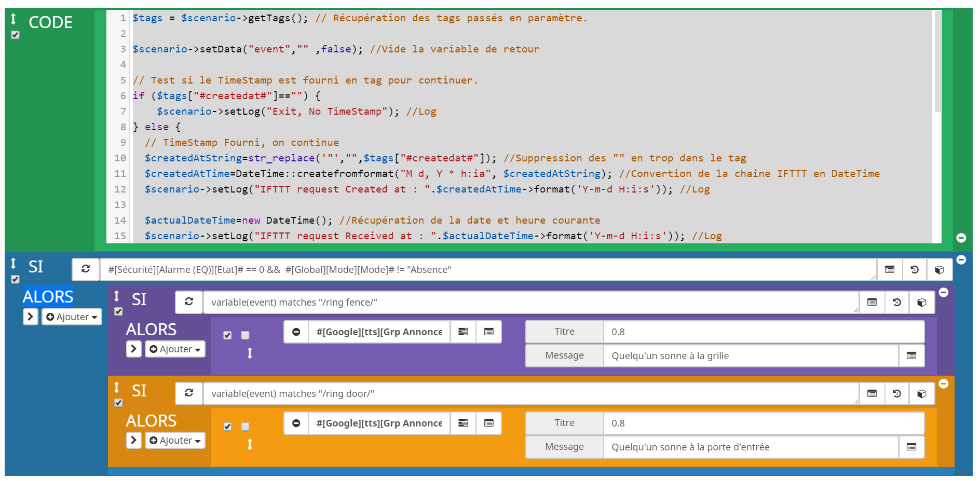Open equipment cube picker for ring door condition

(x=922, y=394)
